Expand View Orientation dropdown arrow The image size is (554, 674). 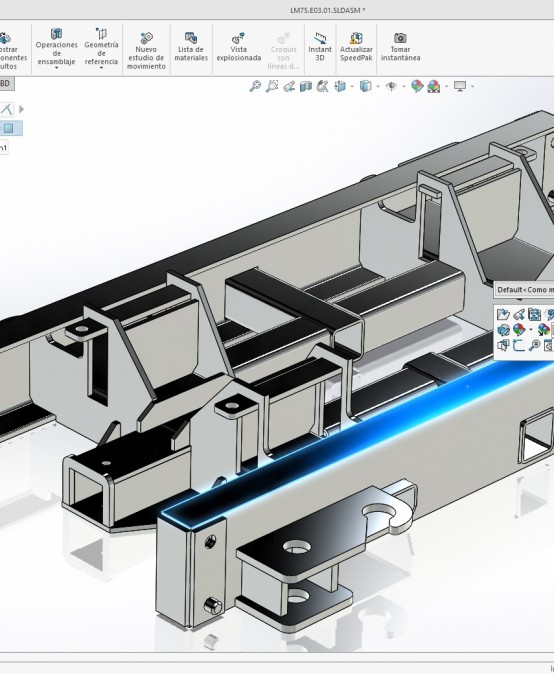pos(352,87)
